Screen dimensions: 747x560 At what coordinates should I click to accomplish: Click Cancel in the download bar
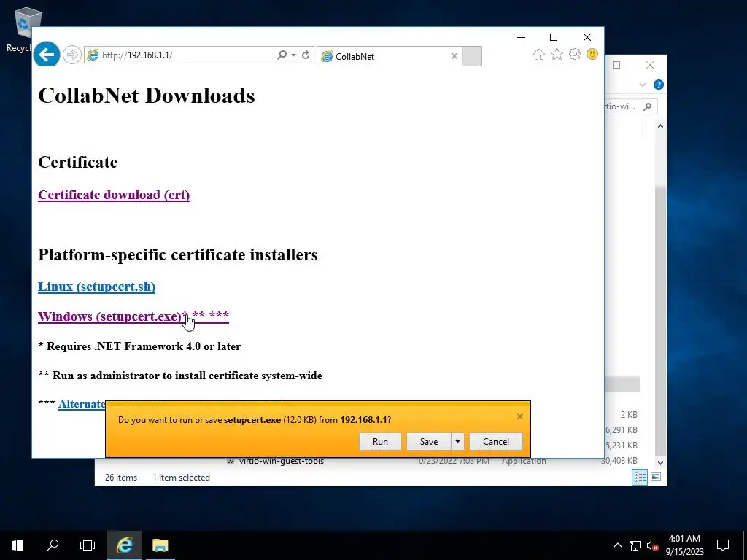coord(496,441)
